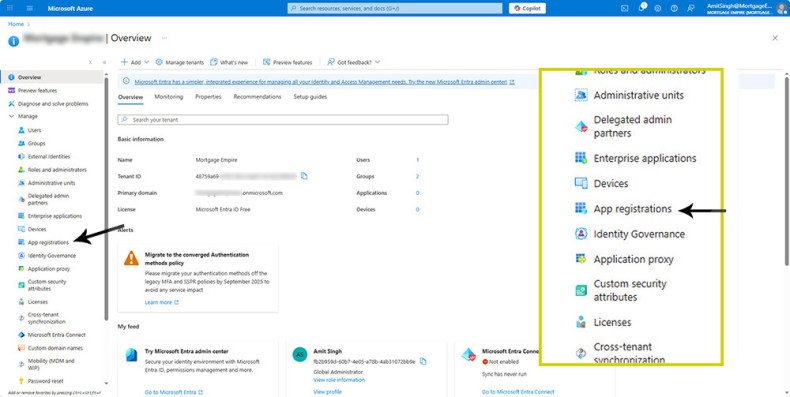The image size is (790, 397).
Task: Focus the top search resources box
Action: (395, 8)
